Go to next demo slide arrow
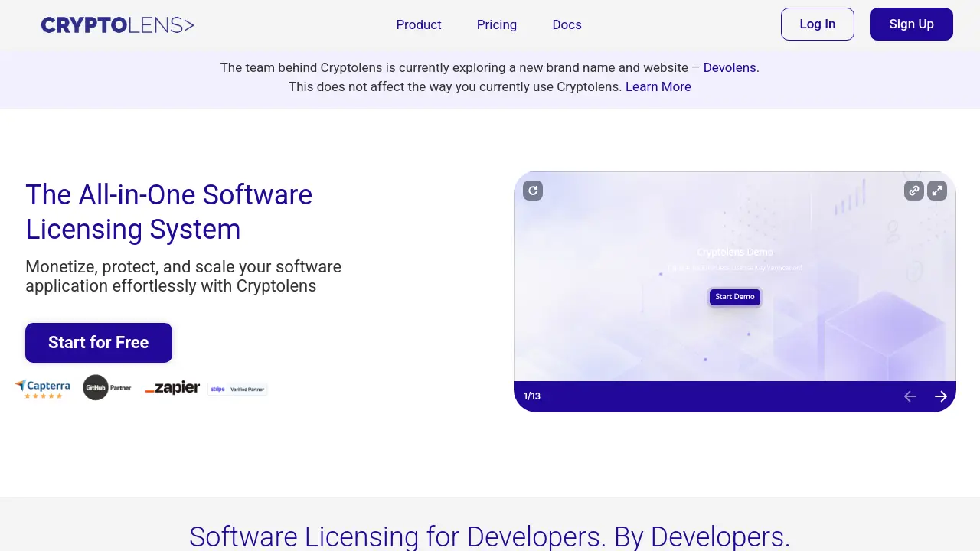The height and width of the screenshot is (551, 980). tap(941, 396)
